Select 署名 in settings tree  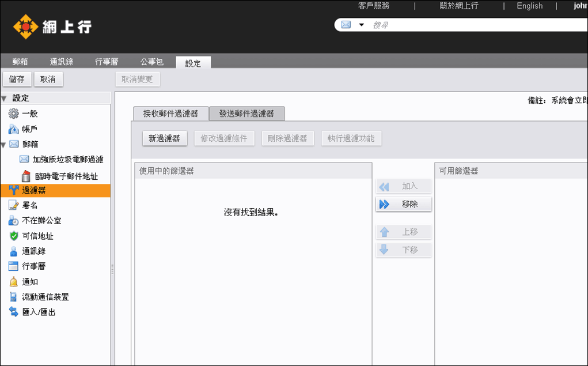click(x=30, y=205)
